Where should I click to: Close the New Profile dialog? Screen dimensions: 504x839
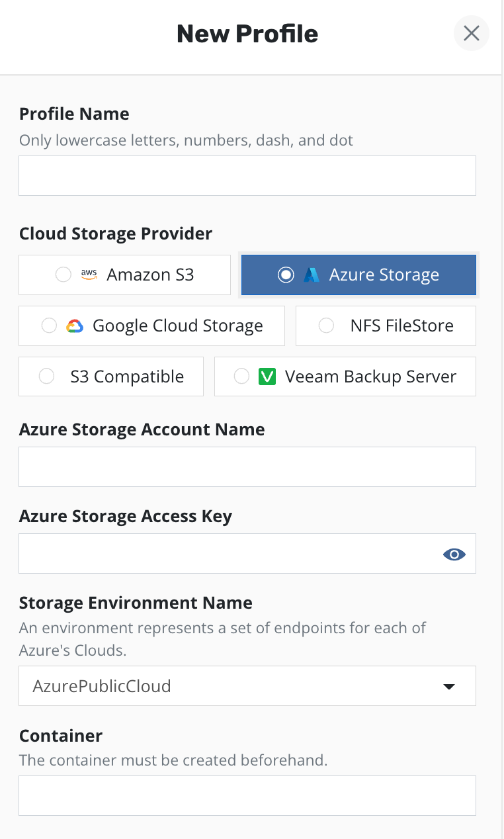[x=471, y=33]
